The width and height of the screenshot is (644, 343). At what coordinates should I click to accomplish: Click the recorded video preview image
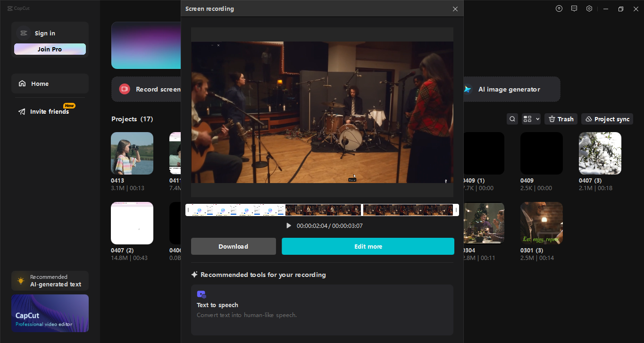click(322, 112)
